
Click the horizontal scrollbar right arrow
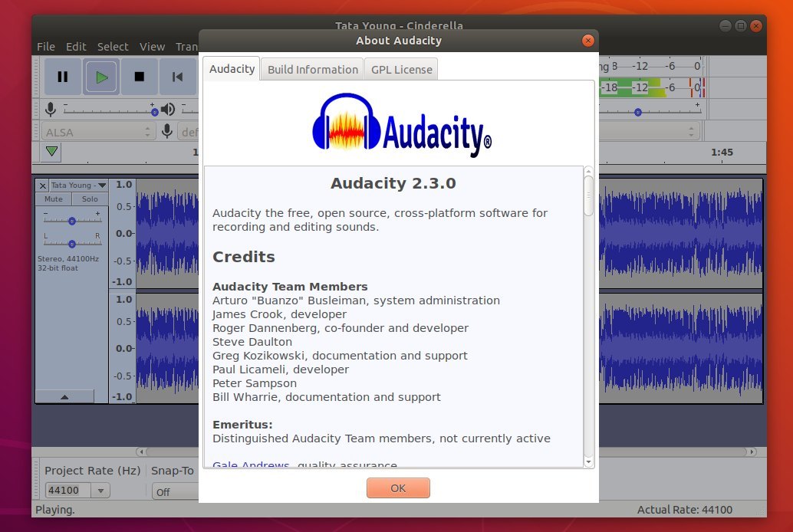tap(752, 452)
